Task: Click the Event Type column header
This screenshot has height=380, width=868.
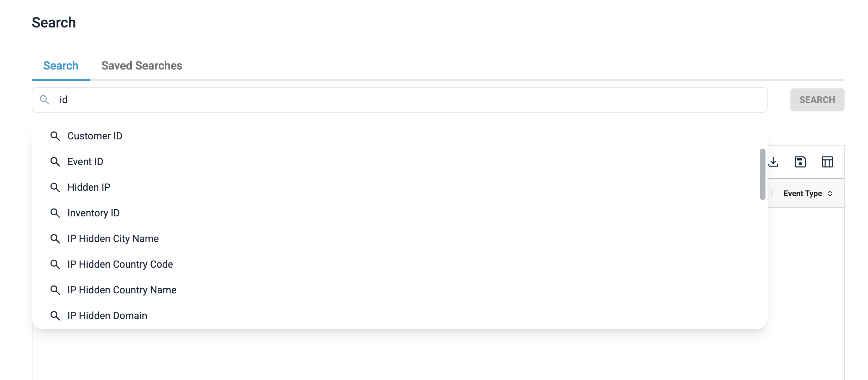Action: point(802,194)
